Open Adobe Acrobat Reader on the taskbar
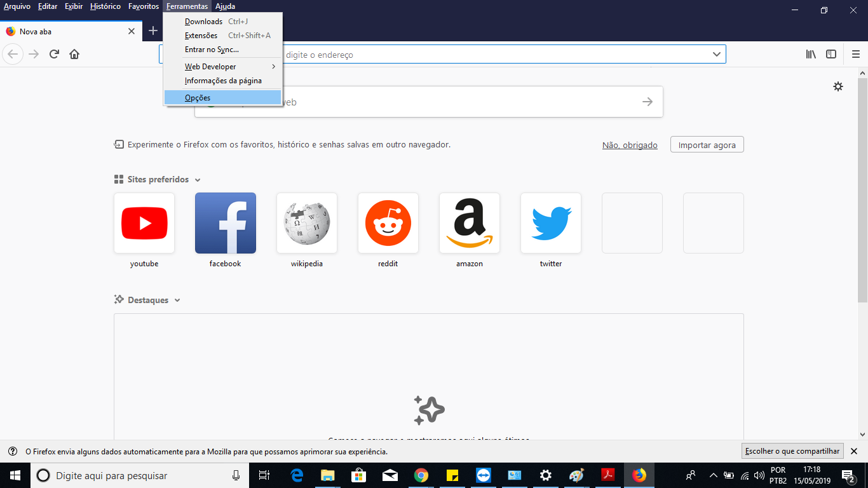The height and width of the screenshot is (488, 868). [x=608, y=475]
